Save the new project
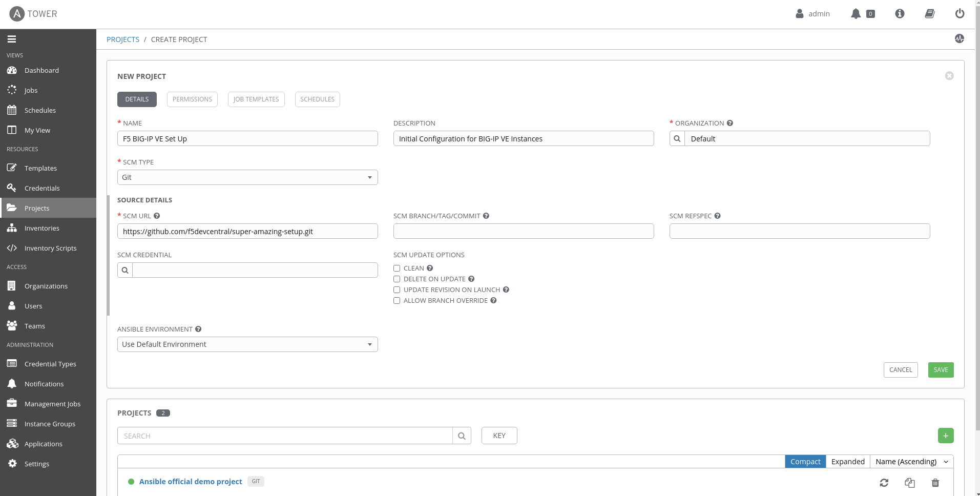980x496 pixels. (941, 370)
